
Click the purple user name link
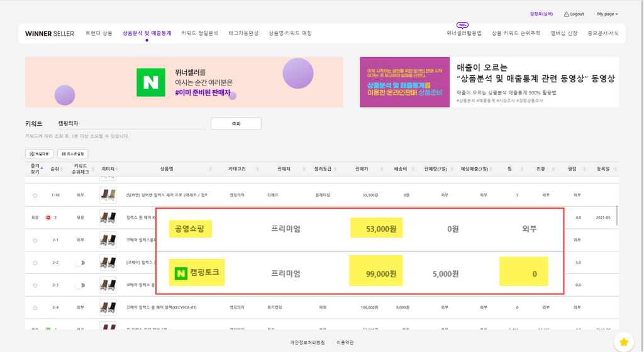[541, 14]
